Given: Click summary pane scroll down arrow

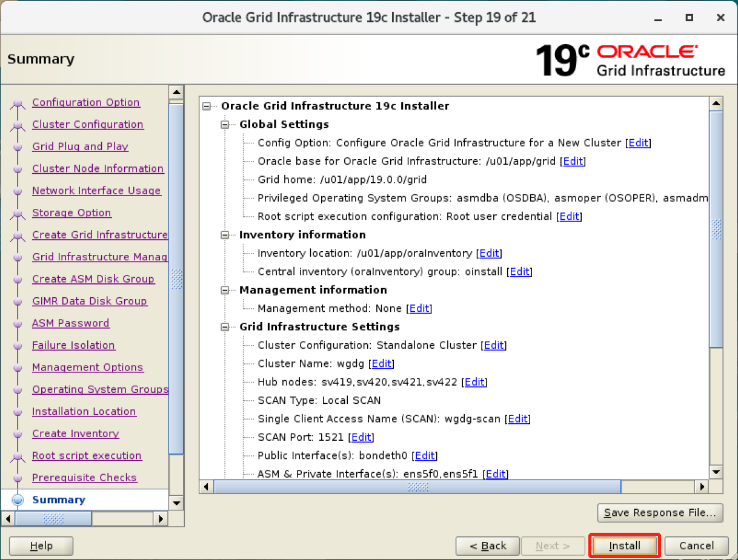Looking at the screenshot, I should (716, 472).
